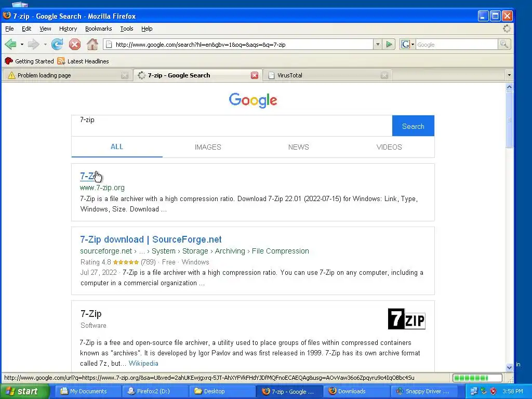Click the 7-Zip Software panel heading
532x399 pixels.
pyautogui.click(x=91, y=314)
